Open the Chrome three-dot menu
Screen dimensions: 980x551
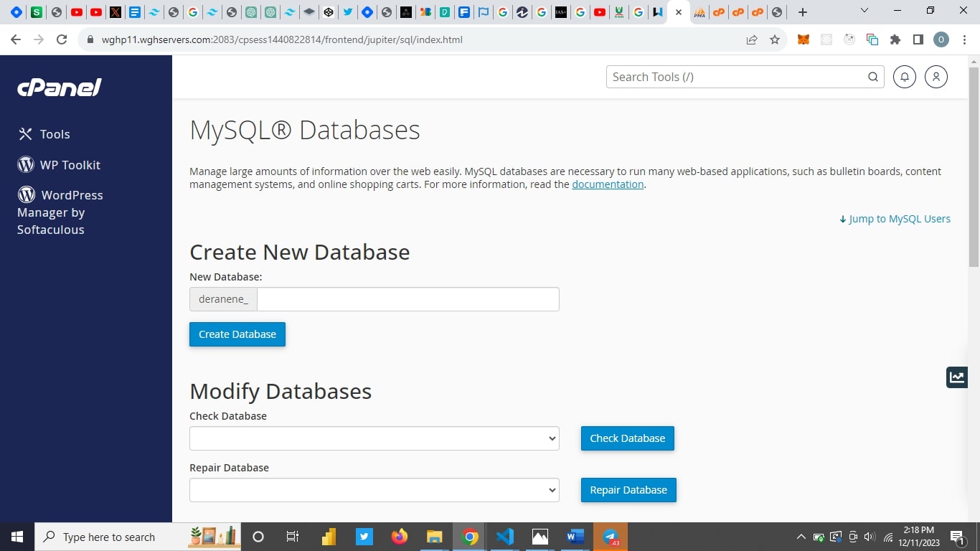tap(963, 39)
